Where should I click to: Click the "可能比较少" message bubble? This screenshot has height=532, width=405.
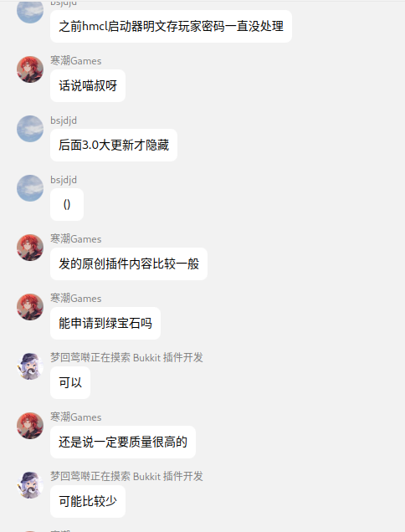88,501
